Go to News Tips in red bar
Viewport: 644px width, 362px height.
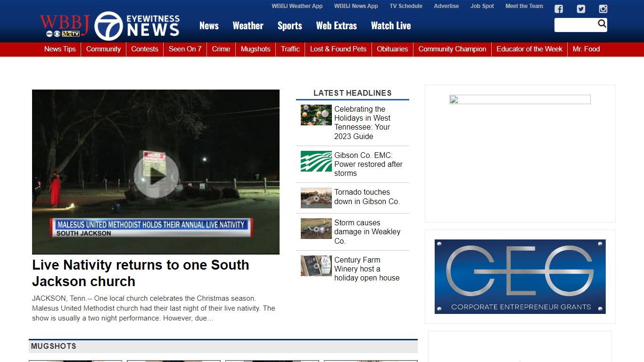pos(60,49)
